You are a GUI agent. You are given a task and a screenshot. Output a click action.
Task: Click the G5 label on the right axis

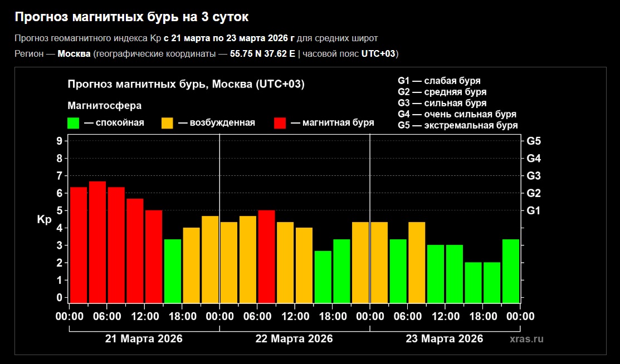click(533, 141)
